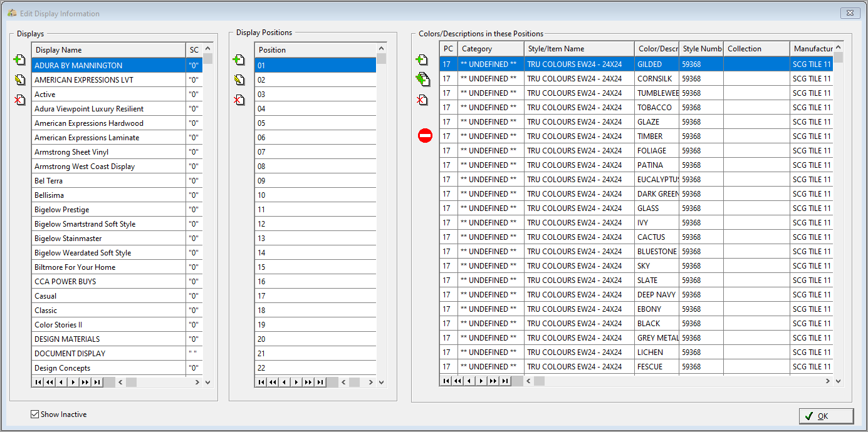
Task: Select position 12 in Display Positions
Action: pyautogui.click(x=315, y=224)
